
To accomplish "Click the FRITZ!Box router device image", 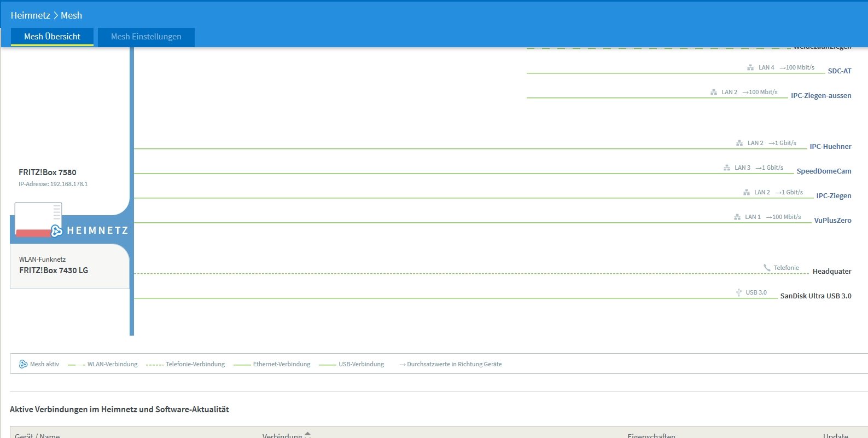I will [38, 220].
